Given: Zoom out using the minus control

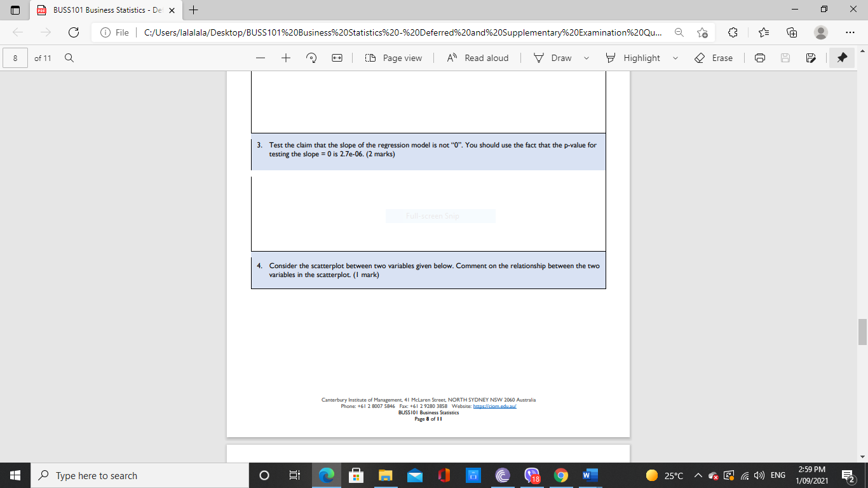Looking at the screenshot, I should (x=259, y=57).
